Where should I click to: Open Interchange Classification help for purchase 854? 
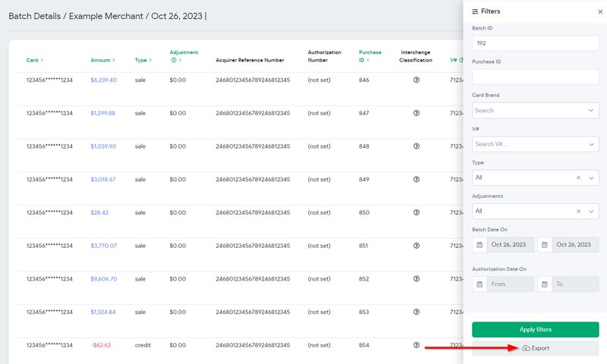416,345
